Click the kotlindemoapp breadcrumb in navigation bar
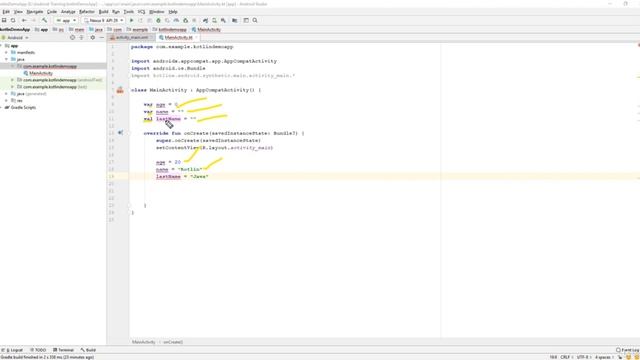This screenshot has height=360, width=640. pyautogui.click(x=169, y=29)
